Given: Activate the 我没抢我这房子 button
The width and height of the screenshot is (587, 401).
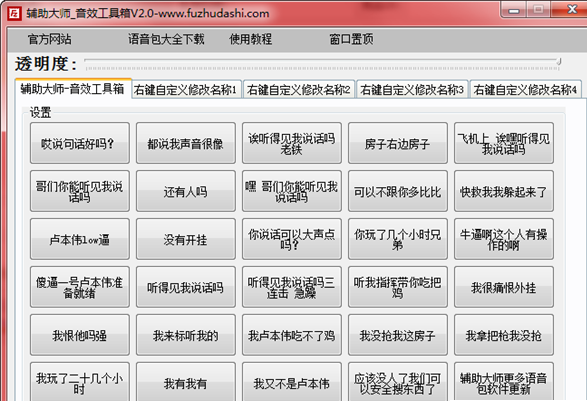Looking at the screenshot, I should click(x=398, y=335).
